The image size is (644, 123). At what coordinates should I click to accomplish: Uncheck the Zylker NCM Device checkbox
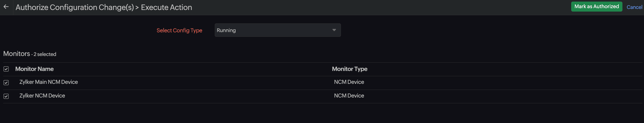point(6,96)
